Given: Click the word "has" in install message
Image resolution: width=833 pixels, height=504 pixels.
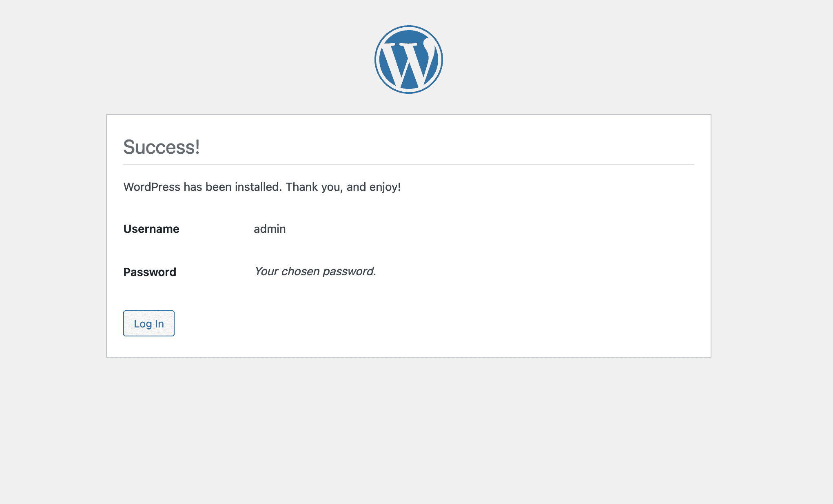Looking at the screenshot, I should tap(193, 187).
